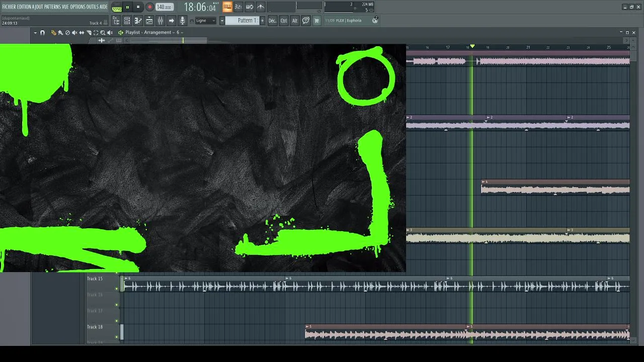This screenshot has width=644, height=362.
Task: Click the globe icon in news panel
Action: coord(375,21)
